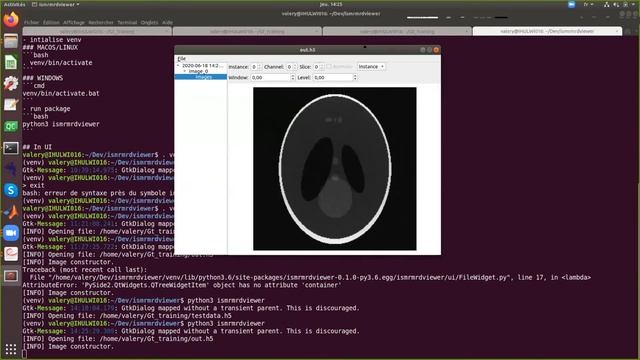
Task: Click the Window value field
Action: [270, 78]
